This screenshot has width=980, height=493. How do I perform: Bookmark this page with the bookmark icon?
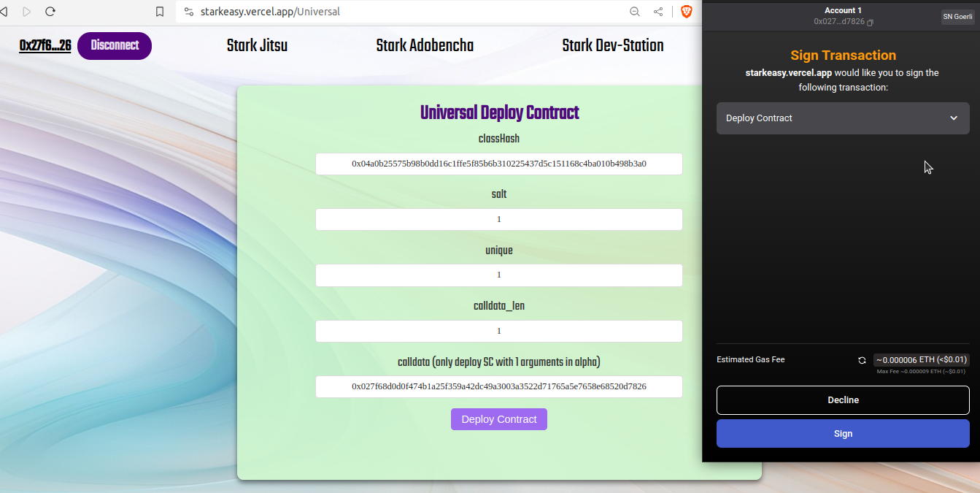pos(160,12)
